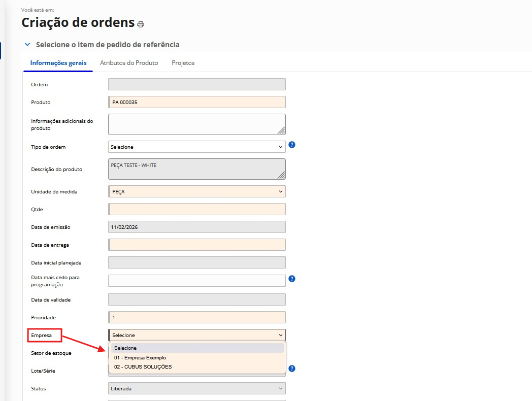The image size is (532, 401).
Task: Click help icon next to Lote/Série field
Action: click(292, 369)
